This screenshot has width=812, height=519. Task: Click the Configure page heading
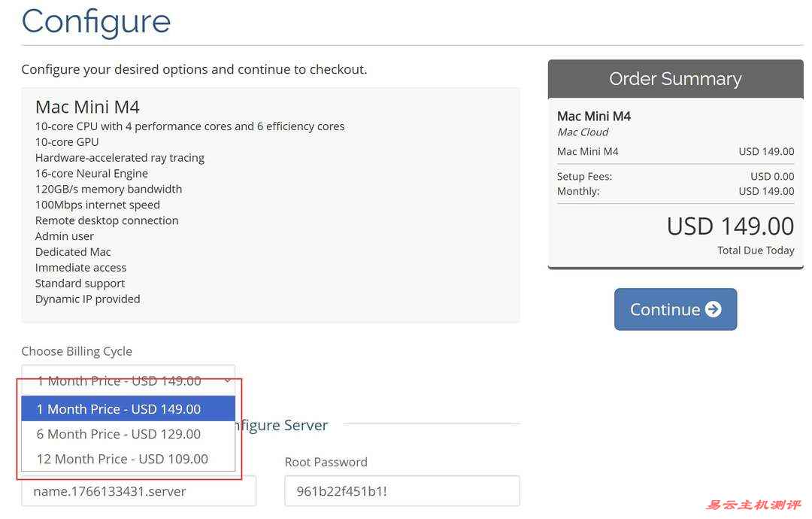(96, 21)
